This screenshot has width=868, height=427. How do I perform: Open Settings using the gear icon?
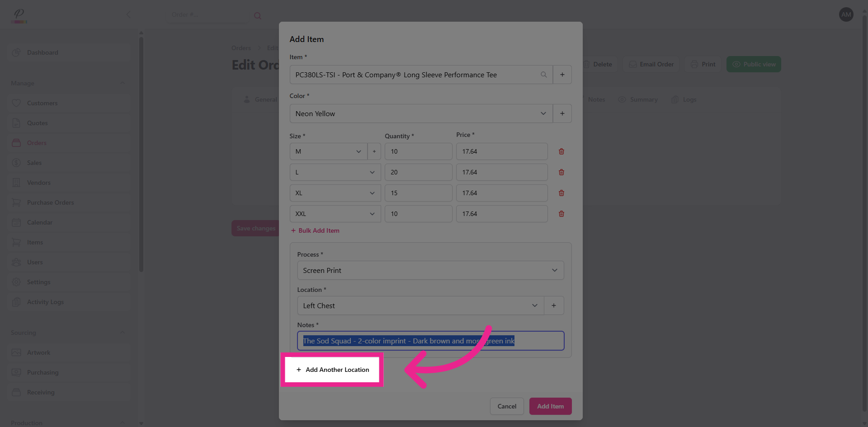click(x=16, y=282)
